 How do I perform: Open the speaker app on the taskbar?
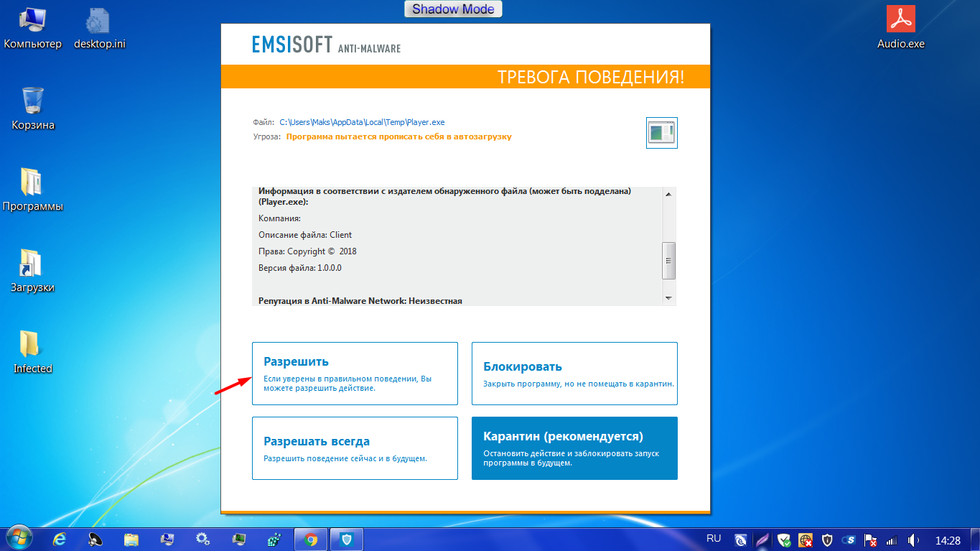click(x=95, y=539)
